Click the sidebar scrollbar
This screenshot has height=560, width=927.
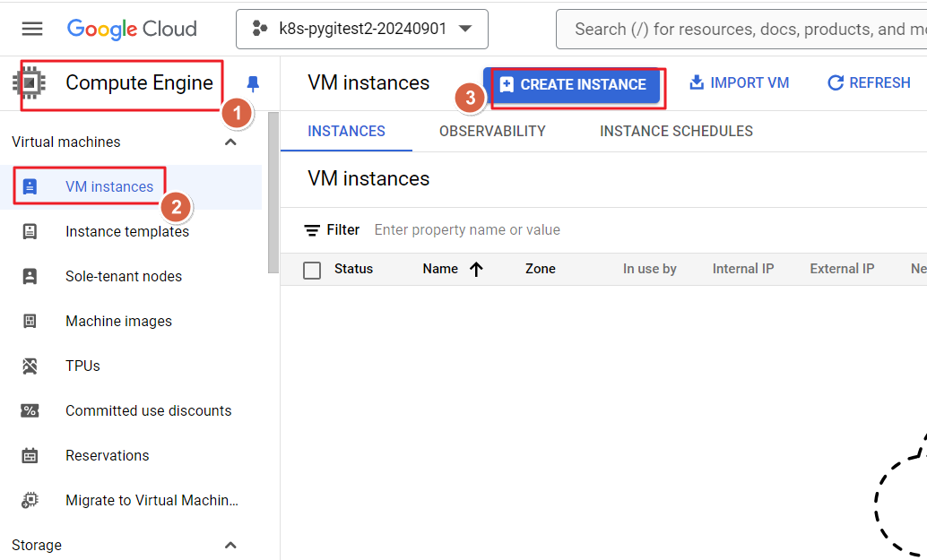tap(273, 193)
